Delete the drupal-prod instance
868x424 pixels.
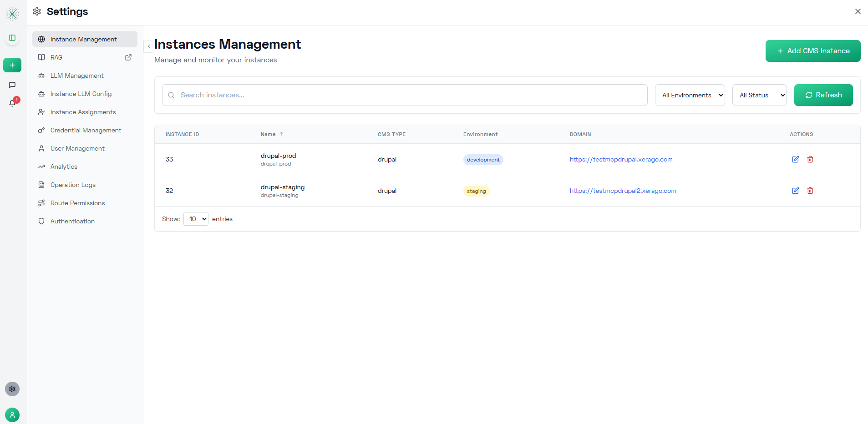(x=810, y=159)
